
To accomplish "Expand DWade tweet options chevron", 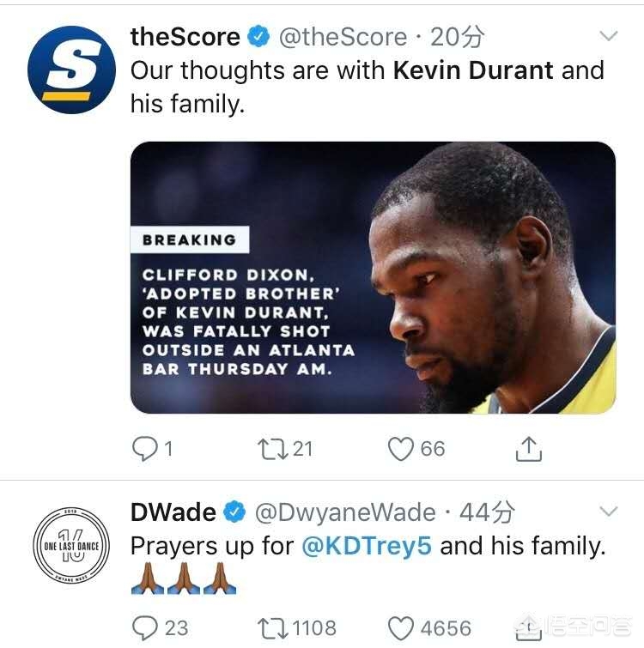I will 609,512.
